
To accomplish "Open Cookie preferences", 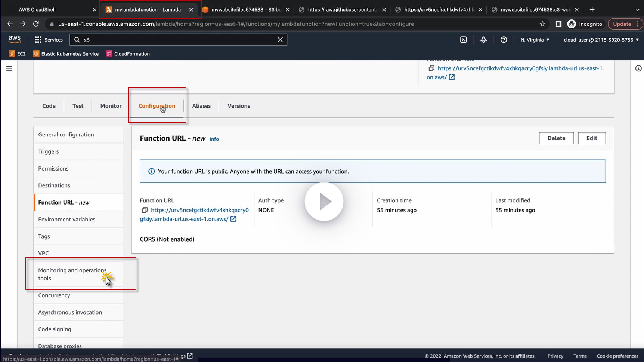I will point(617,356).
